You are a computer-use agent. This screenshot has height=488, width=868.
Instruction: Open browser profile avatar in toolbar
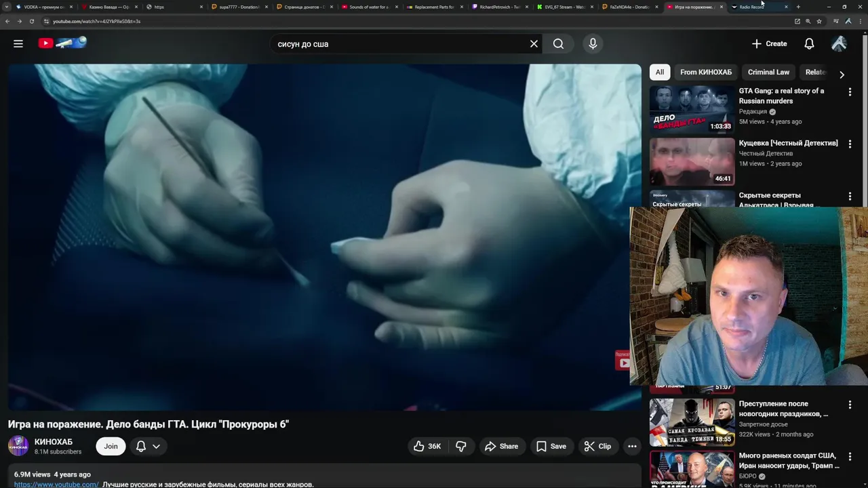848,21
